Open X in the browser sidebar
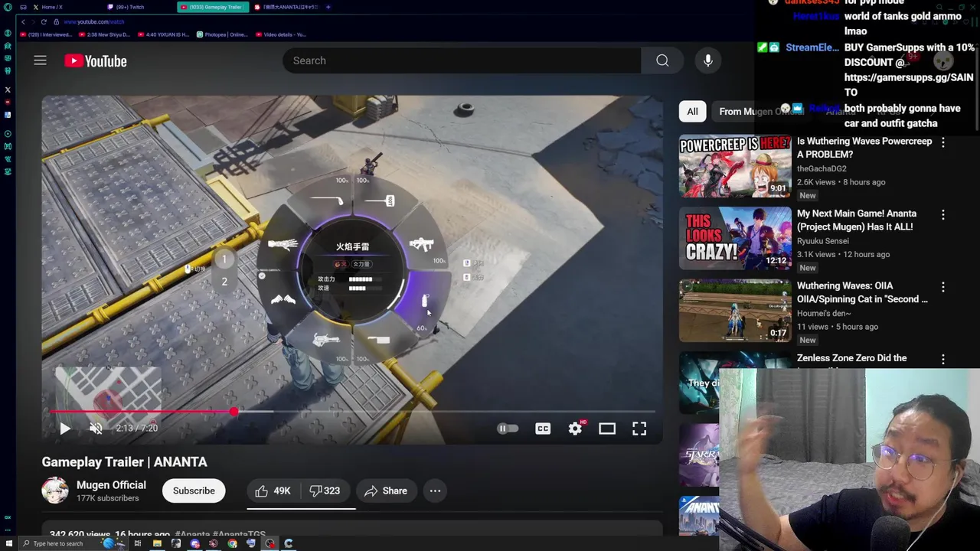Viewport: 980px width, 551px height. 8,90
